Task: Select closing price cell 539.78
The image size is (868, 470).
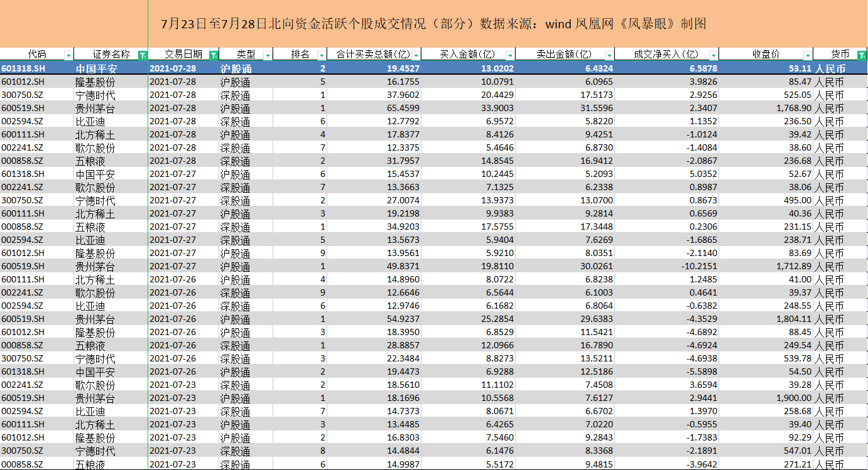Action: tap(766, 358)
